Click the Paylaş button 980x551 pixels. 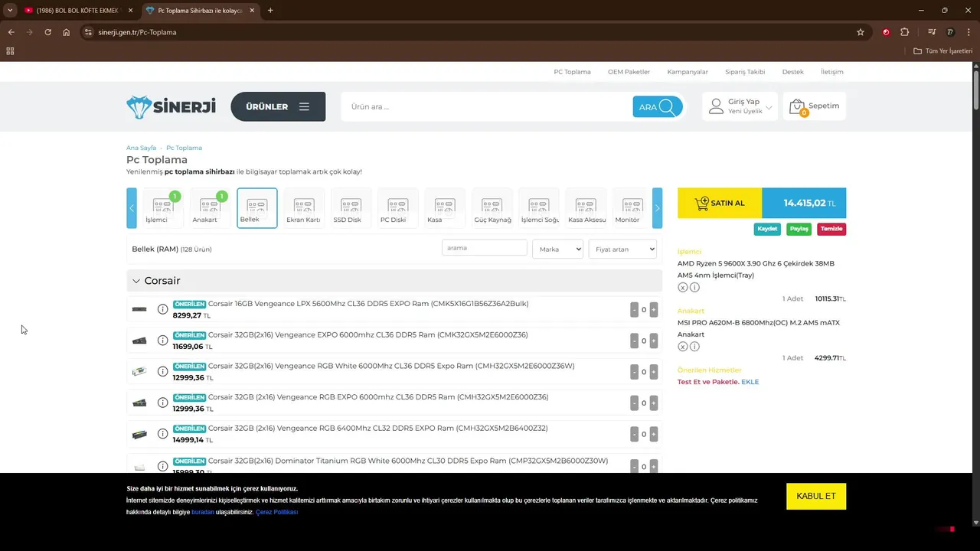(x=799, y=229)
